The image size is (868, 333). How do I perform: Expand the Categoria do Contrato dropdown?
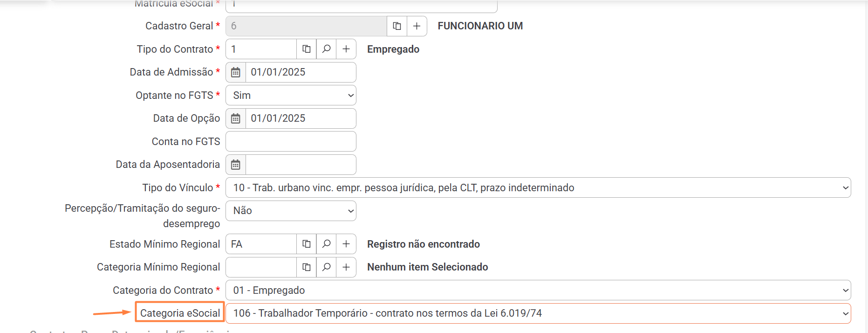pos(538,290)
